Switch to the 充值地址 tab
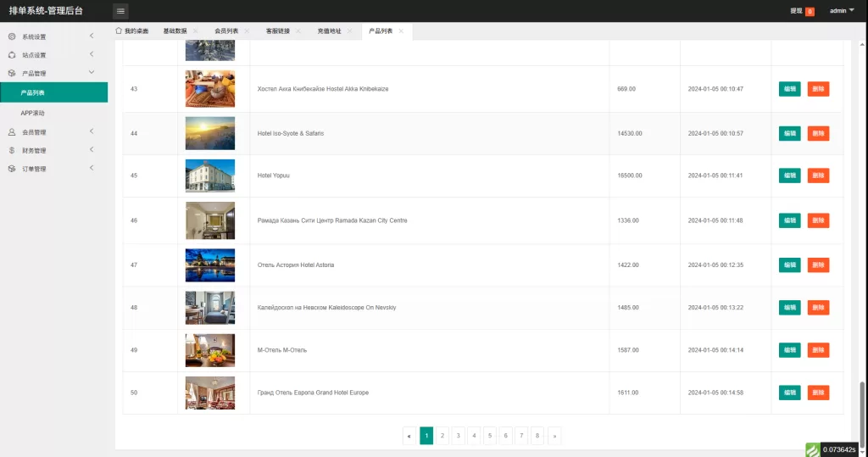The image size is (868, 457). [x=329, y=31]
